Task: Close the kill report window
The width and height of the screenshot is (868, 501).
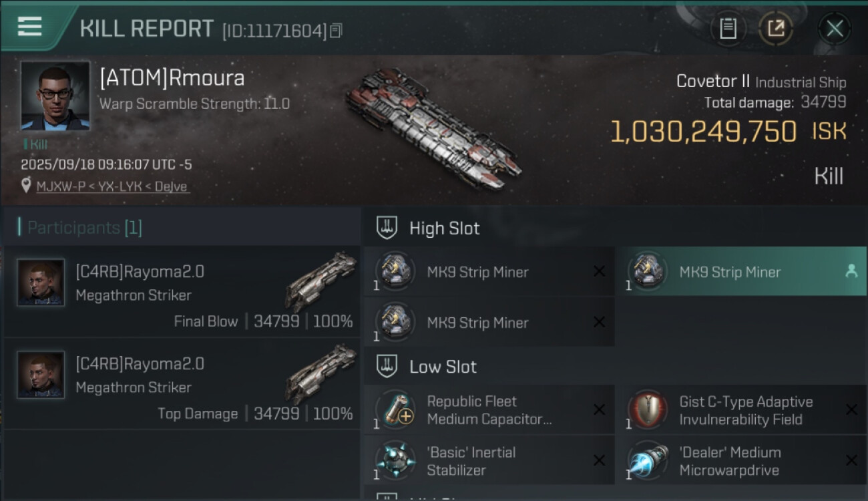Action: coord(835,28)
